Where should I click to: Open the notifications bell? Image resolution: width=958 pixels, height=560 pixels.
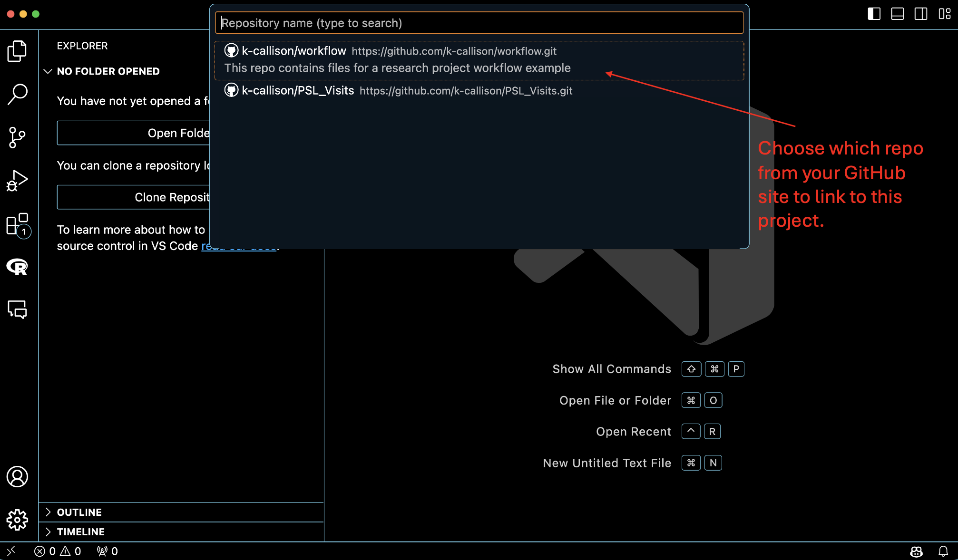943,551
